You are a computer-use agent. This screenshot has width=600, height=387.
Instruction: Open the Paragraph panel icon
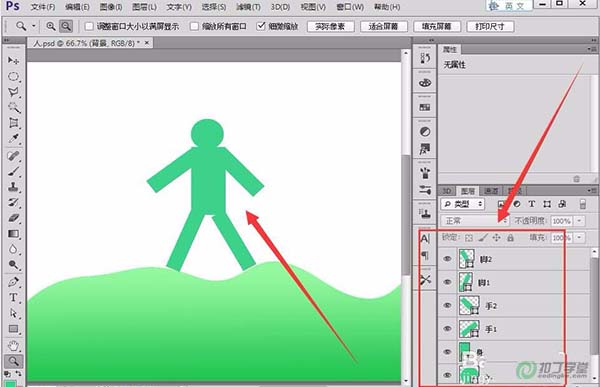pos(425,255)
